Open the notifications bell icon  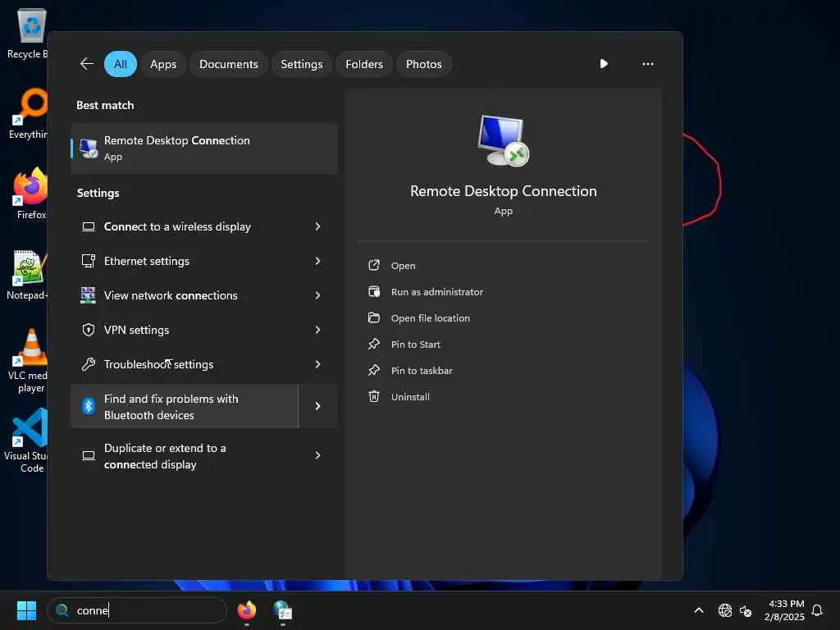click(x=817, y=610)
